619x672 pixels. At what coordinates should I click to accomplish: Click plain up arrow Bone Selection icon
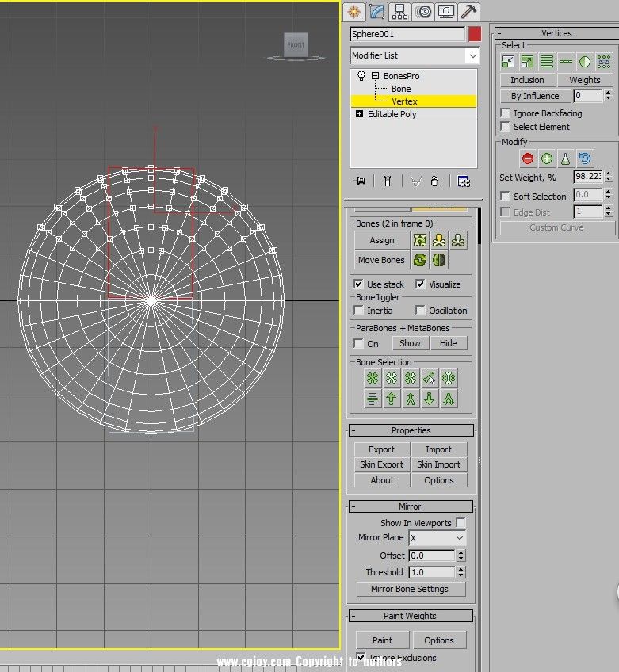pyautogui.click(x=392, y=399)
